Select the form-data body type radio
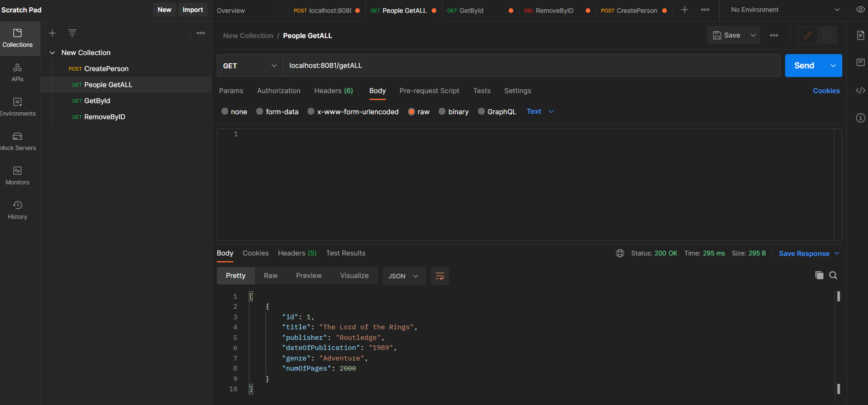868x405 pixels. tap(259, 111)
